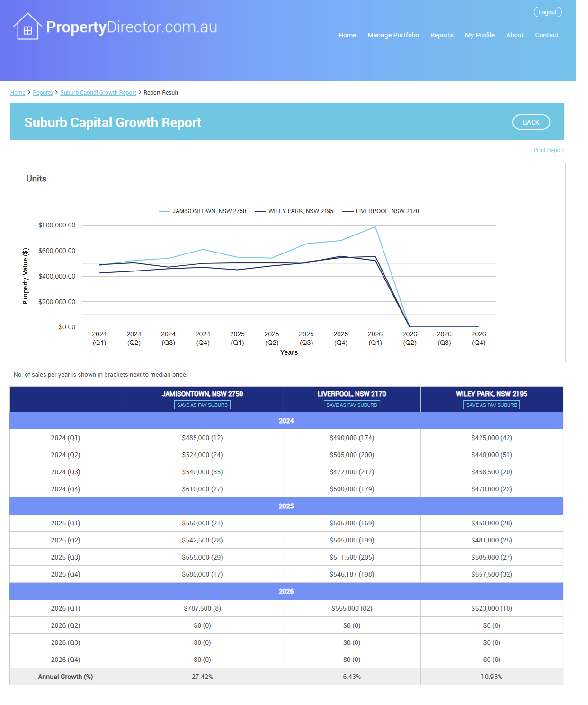Click the 2026 (Q1) Jamisontown peak on chart

tap(375, 227)
